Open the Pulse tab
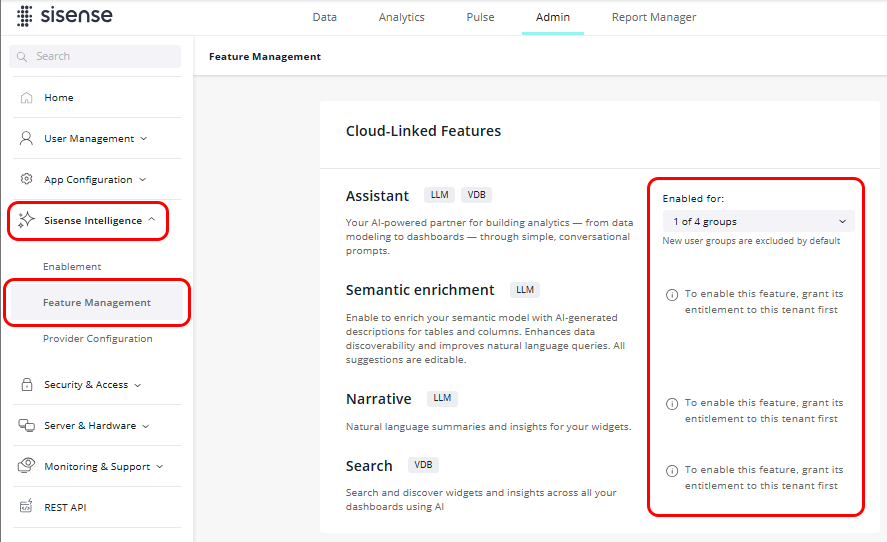The width and height of the screenshot is (887, 542). (x=480, y=18)
